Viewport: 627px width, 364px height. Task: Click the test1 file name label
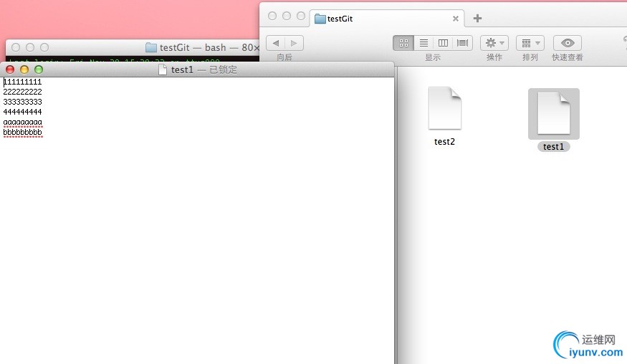pyautogui.click(x=553, y=147)
